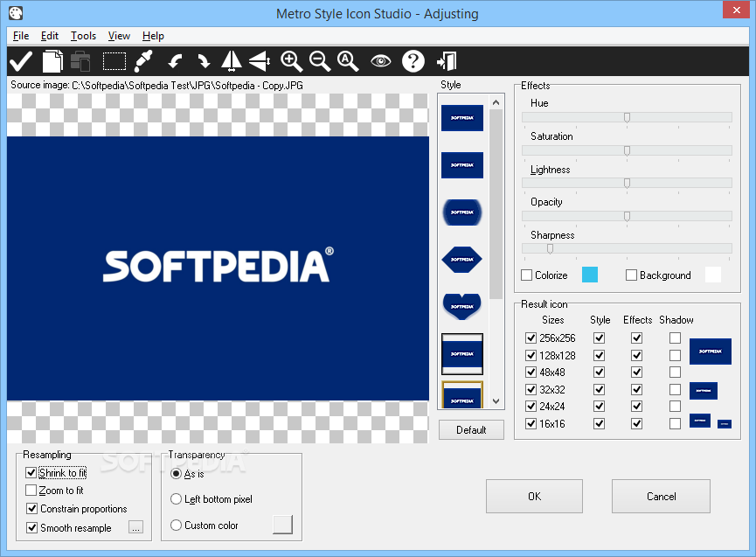The image size is (756, 557).
Task: Flip image horizontally
Action: tap(232, 61)
